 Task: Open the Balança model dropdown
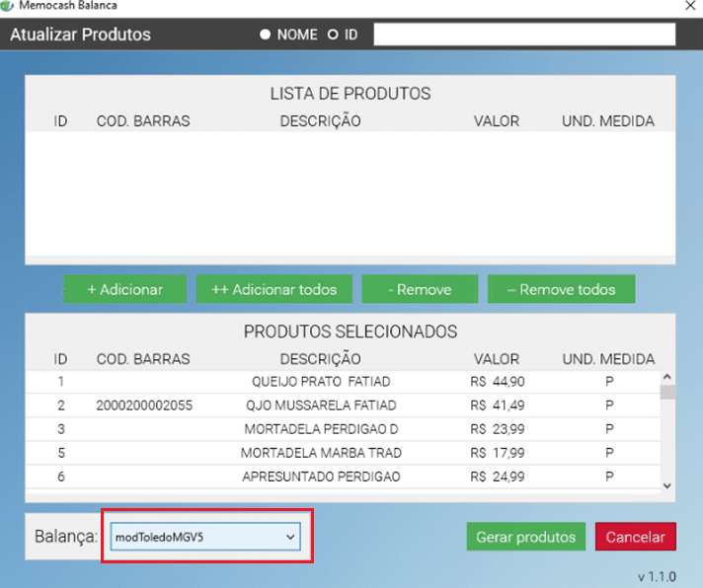click(205, 537)
